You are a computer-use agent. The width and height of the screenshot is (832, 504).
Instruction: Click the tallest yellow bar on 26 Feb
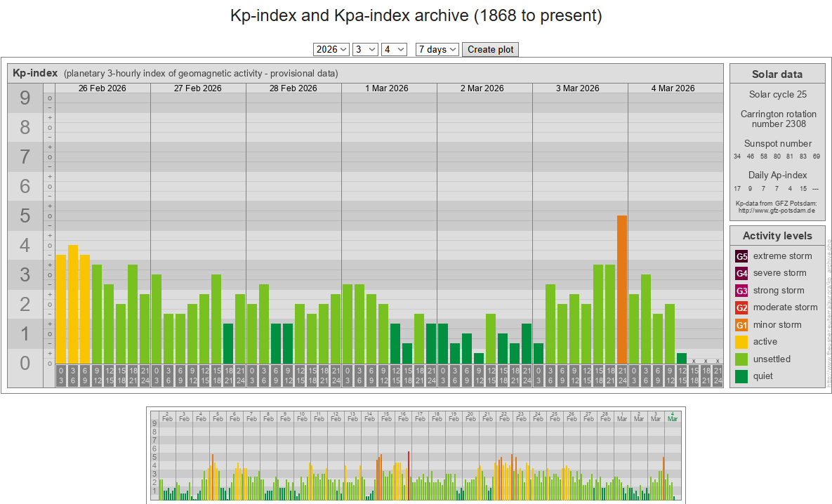tap(73, 305)
